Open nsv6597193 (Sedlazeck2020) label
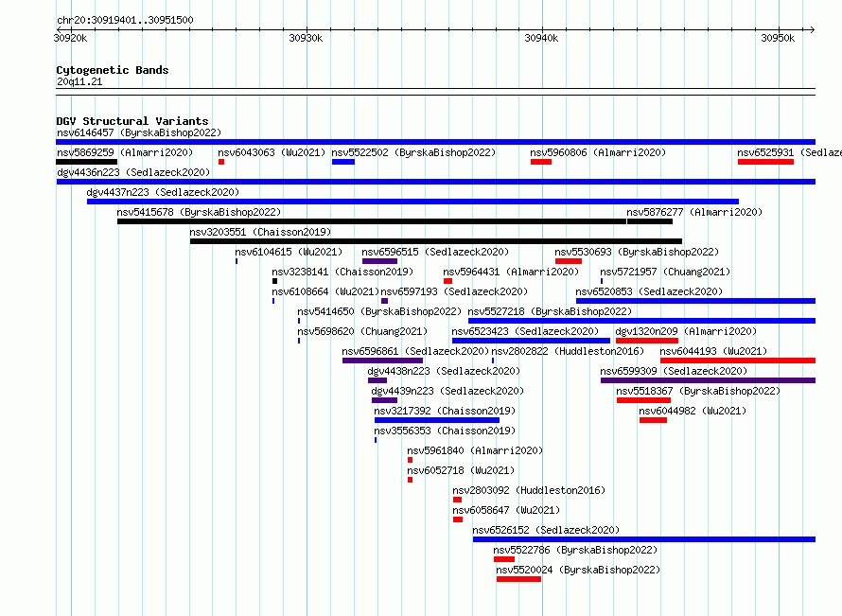This screenshot has width=842, height=616. (454, 291)
